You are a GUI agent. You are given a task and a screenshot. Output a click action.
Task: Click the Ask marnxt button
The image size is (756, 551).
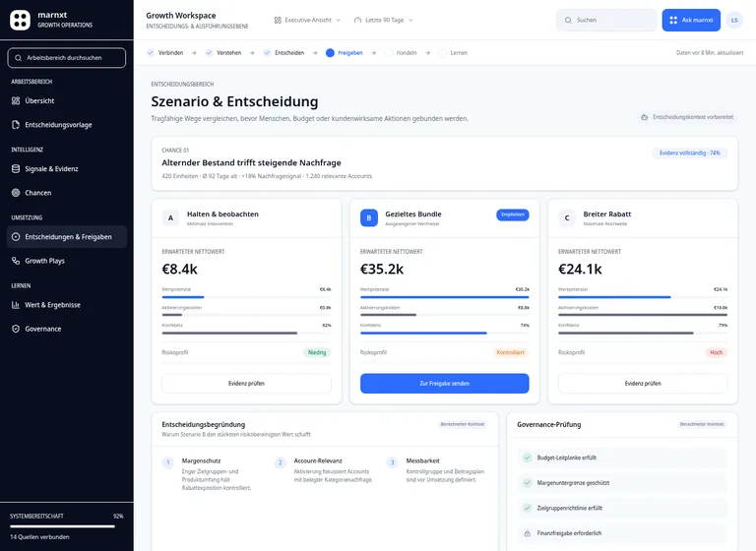691,21
